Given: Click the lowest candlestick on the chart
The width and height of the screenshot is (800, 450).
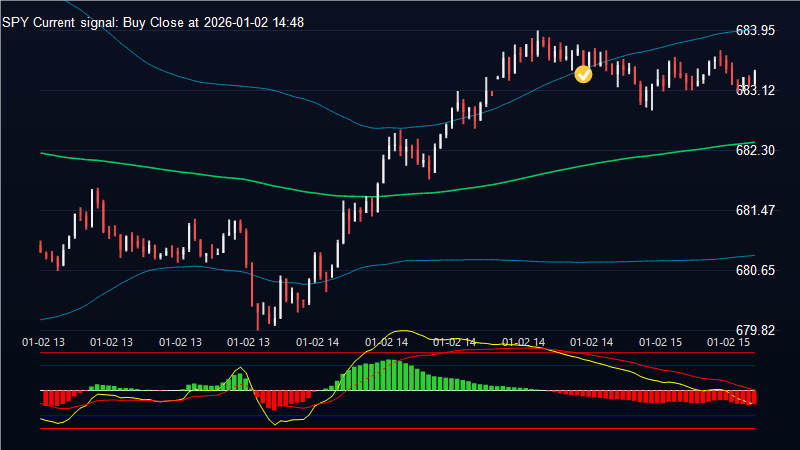Looking at the screenshot, I should tap(258, 315).
